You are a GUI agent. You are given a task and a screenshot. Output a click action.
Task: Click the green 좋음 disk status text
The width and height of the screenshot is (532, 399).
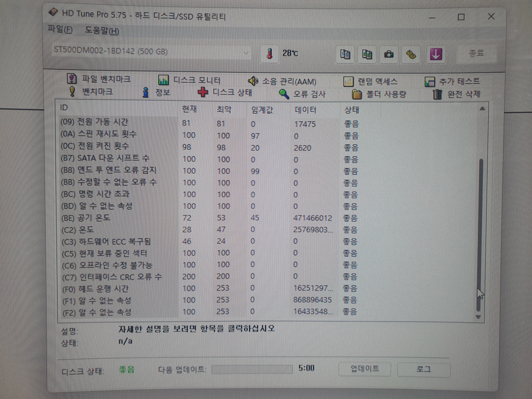pyautogui.click(x=127, y=369)
